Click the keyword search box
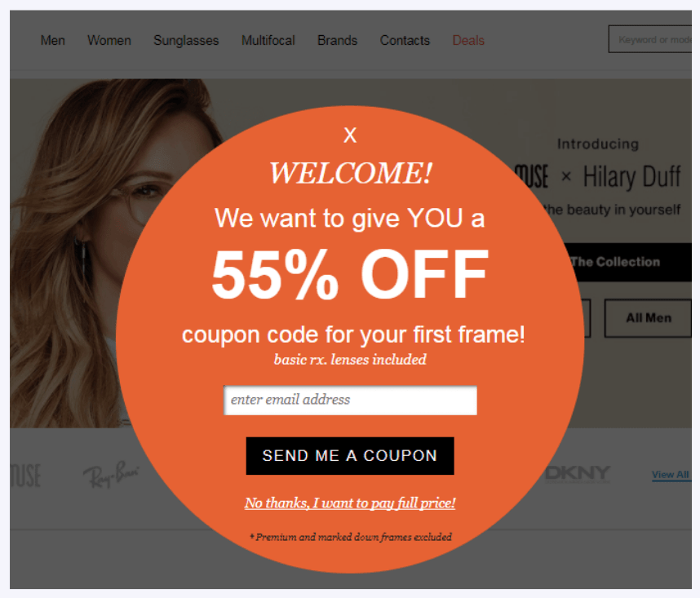The height and width of the screenshot is (598, 700). pos(650,39)
